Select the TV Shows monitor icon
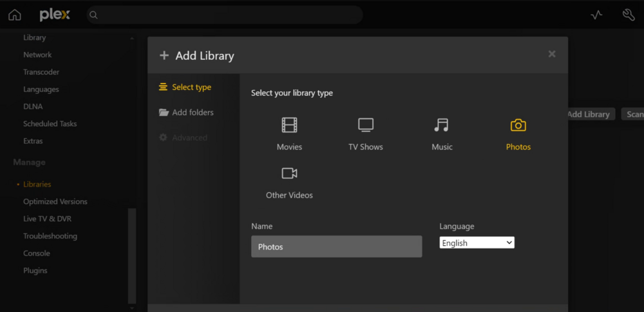The height and width of the screenshot is (312, 644). click(366, 125)
